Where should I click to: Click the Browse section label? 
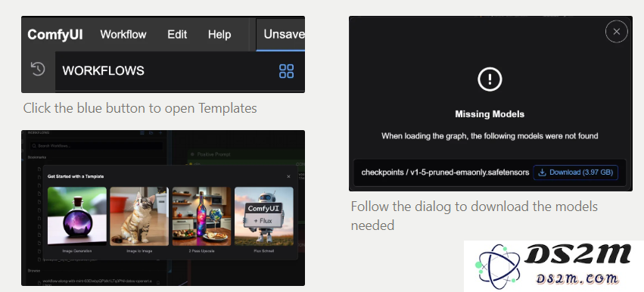(34, 271)
